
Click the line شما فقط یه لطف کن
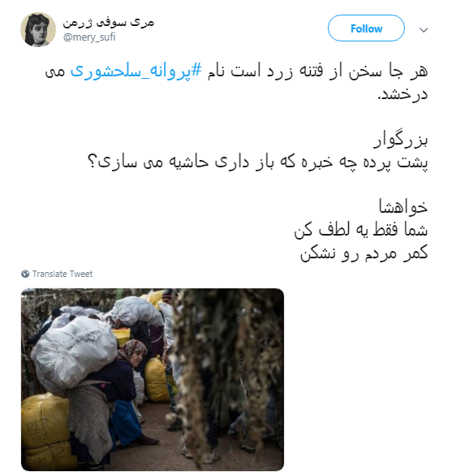click(361, 230)
